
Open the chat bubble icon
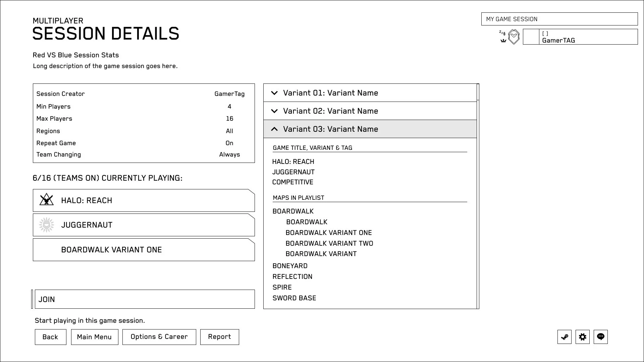click(x=601, y=337)
